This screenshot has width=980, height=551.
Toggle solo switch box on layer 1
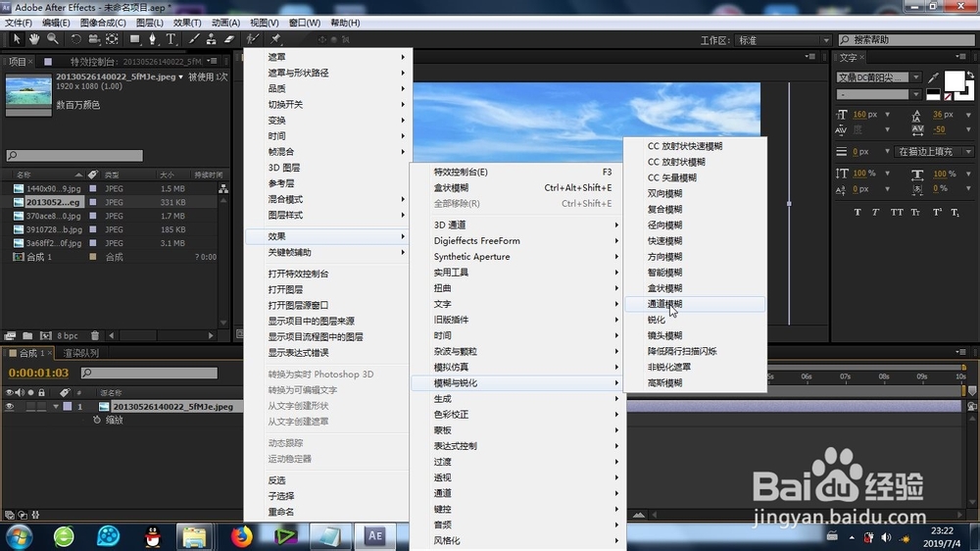point(30,407)
